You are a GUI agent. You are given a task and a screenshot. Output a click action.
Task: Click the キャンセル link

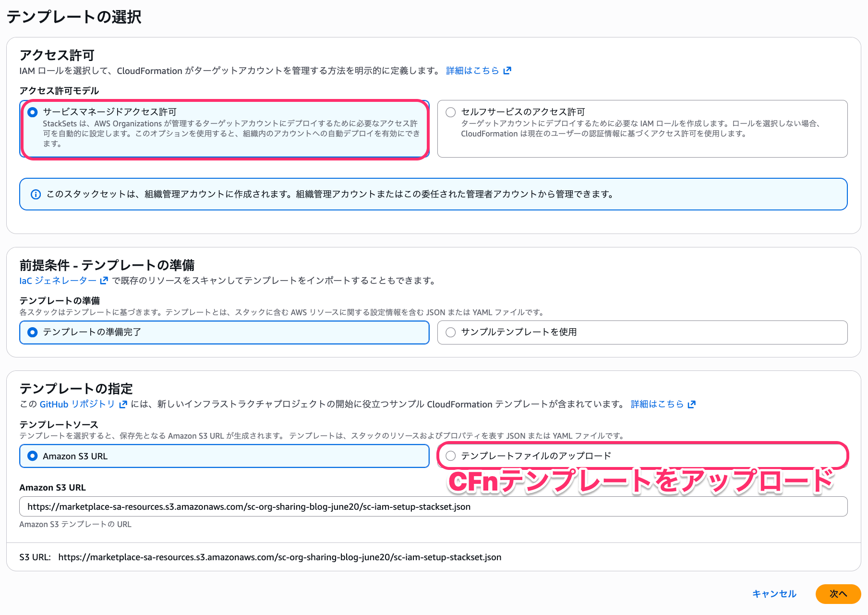click(x=774, y=594)
